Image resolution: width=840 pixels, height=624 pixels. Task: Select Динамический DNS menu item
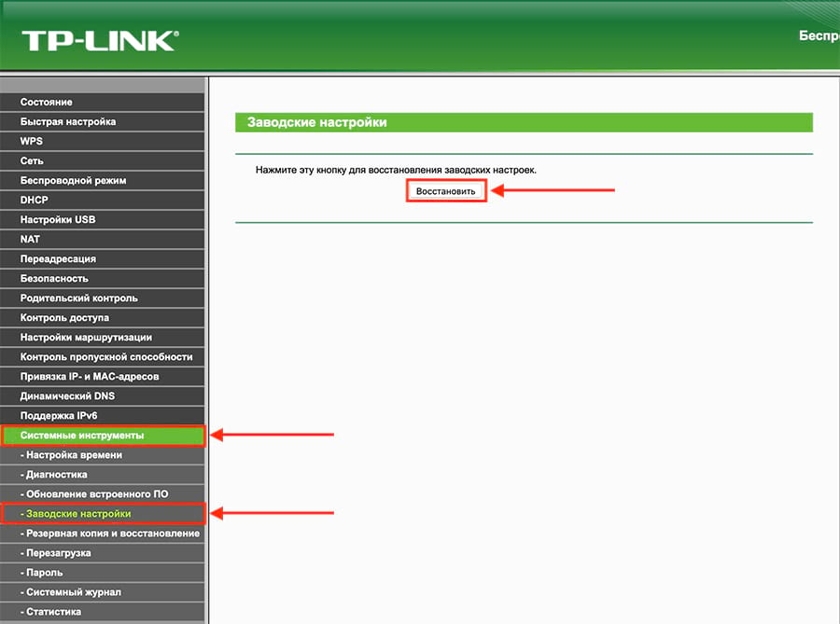(x=103, y=396)
